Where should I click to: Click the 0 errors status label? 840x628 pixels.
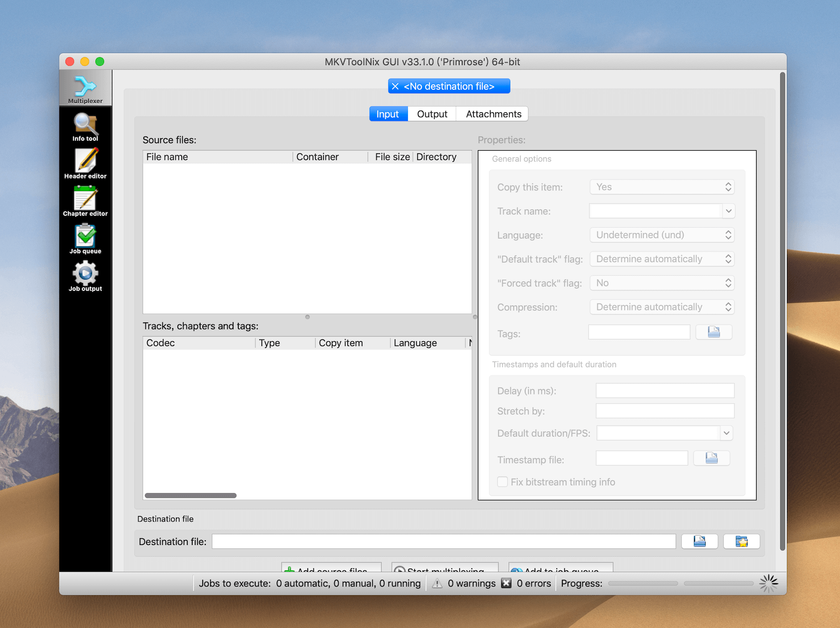click(534, 583)
